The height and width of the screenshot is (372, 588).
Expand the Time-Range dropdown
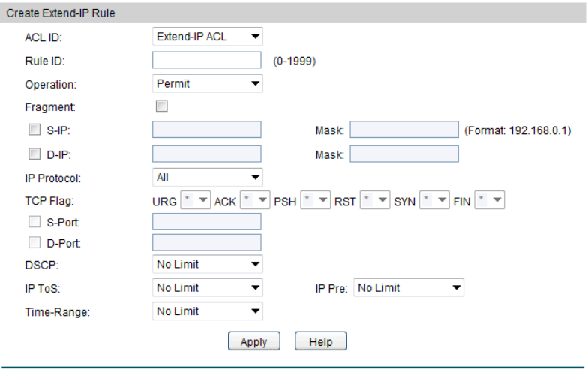(x=208, y=310)
